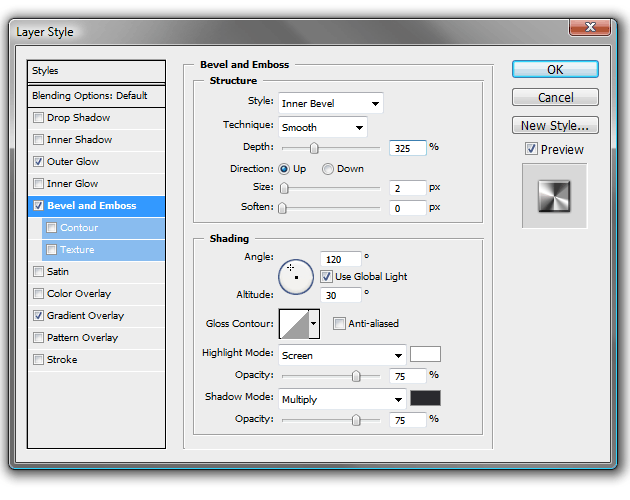Image resolution: width=630 pixels, height=500 pixels.
Task: Select the Contour sub-item label
Action: coord(79,227)
